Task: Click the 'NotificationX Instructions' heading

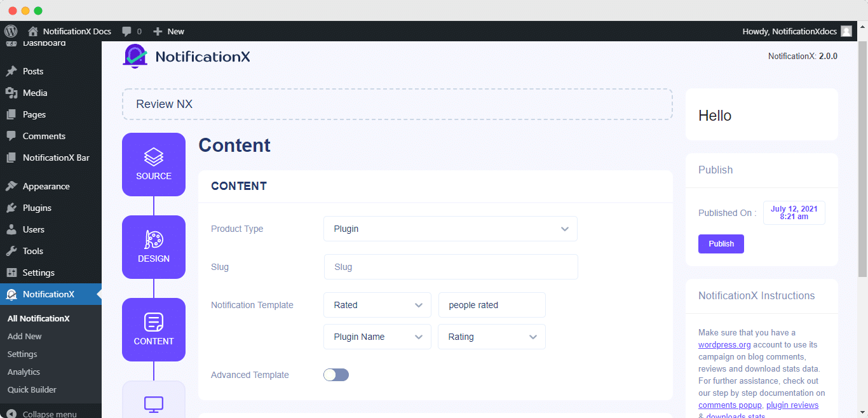Action: 757,295
